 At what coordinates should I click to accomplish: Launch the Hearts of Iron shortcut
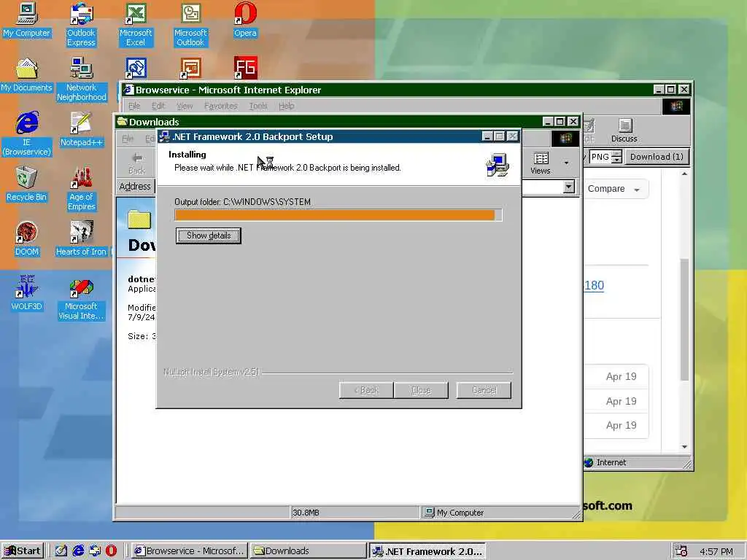[82, 239]
